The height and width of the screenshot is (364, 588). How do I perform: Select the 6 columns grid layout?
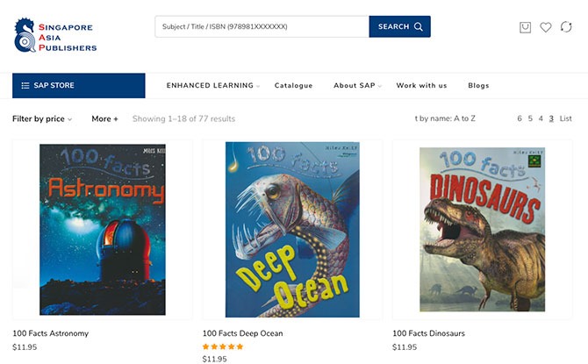[520, 119]
